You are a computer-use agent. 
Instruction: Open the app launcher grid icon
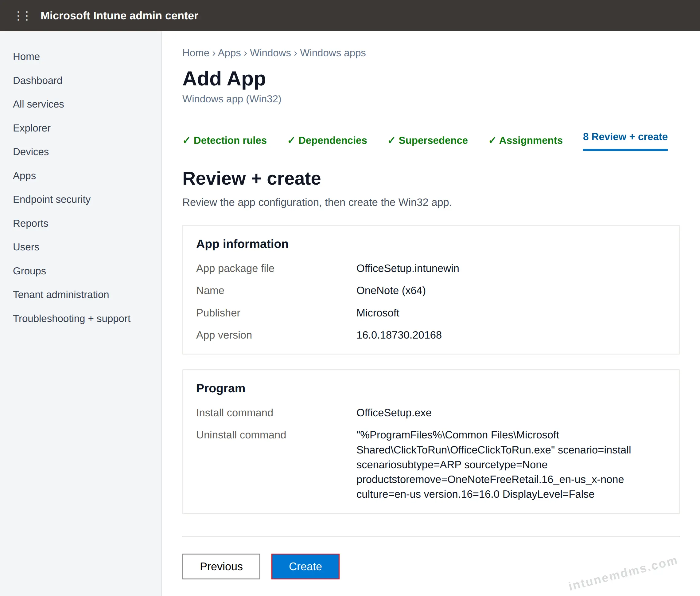[23, 16]
